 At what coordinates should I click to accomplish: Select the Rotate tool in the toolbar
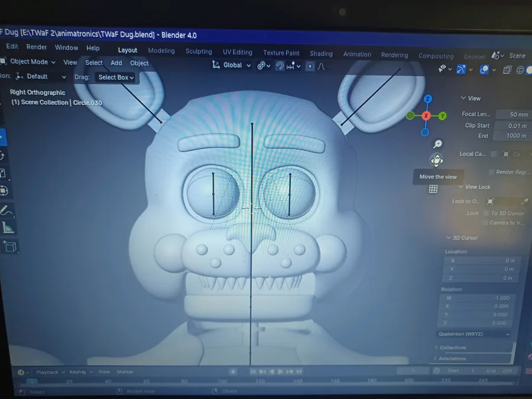[x=2, y=155]
